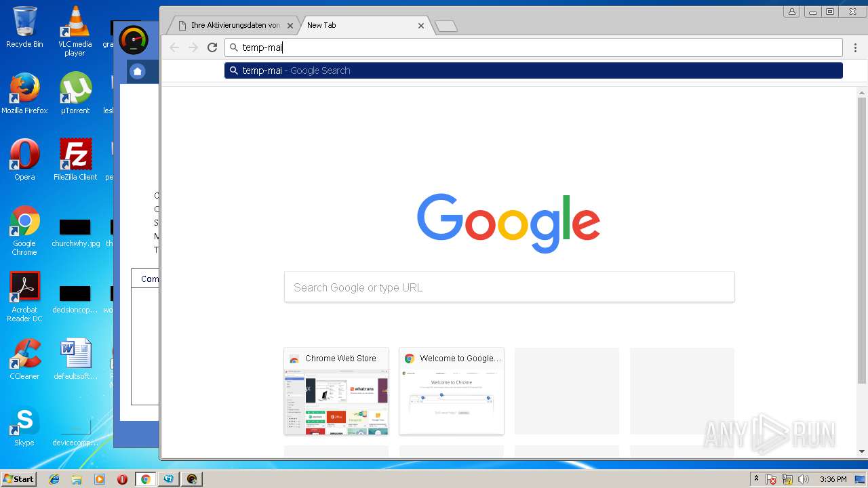Screen dimensions: 868x488
Task: Open Internet Explorer from the taskbar
Action: [54, 479]
